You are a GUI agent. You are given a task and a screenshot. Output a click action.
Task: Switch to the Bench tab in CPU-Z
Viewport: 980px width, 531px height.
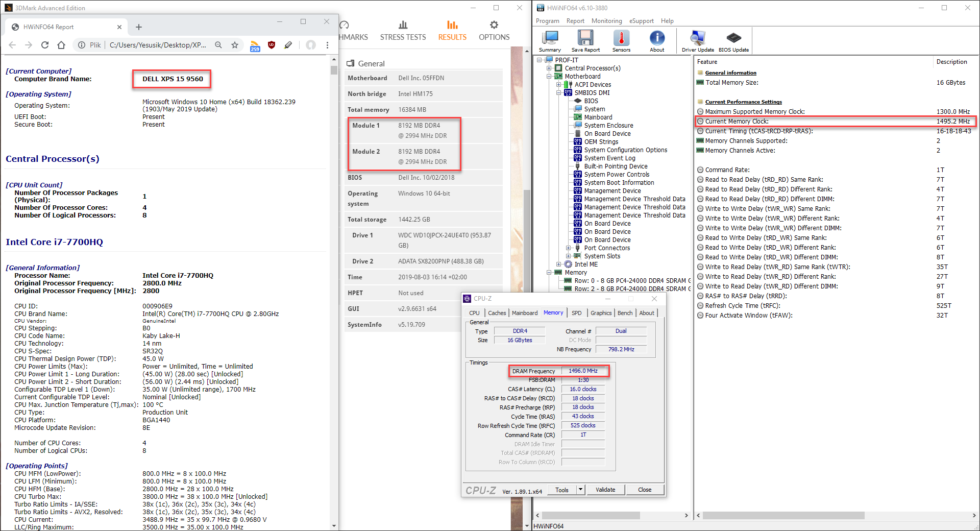click(x=625, y=313)
